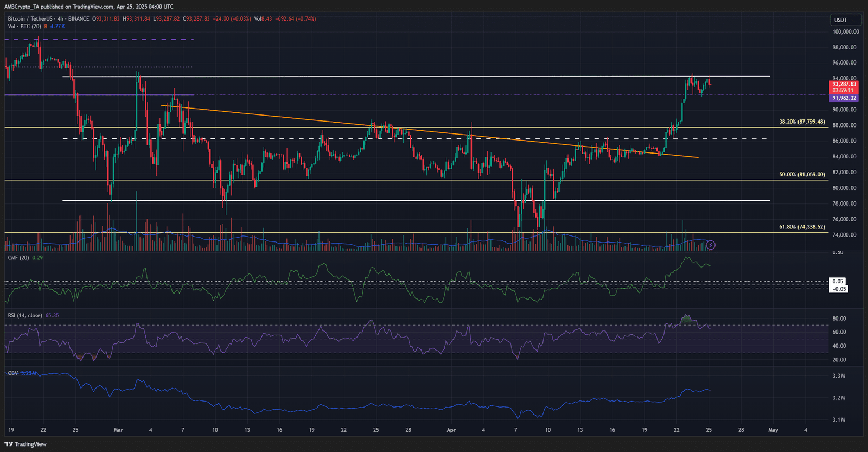868x452 pixels.
Task: Click the May label on the time axis
Action: click(x=773, y=430)
